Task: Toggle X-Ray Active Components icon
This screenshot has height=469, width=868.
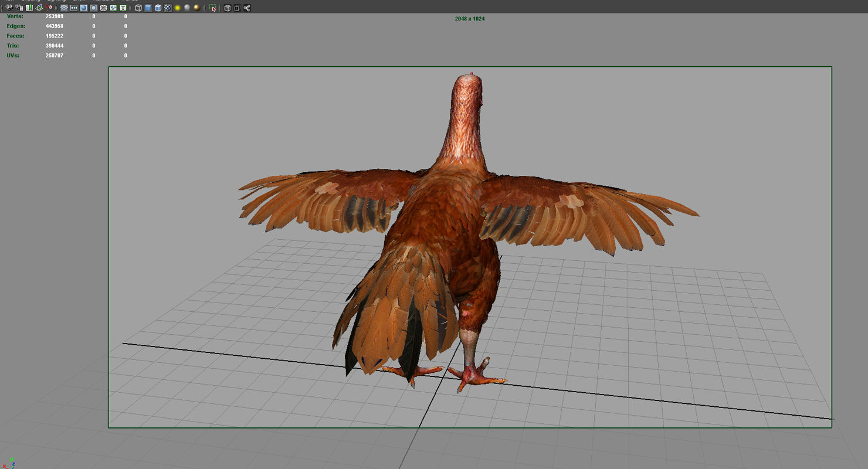Action: (x=238, y=8)
